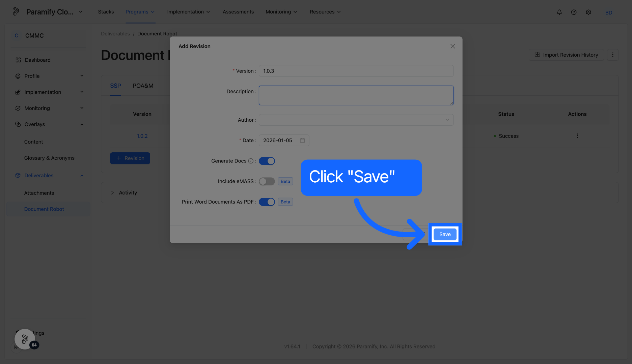Follow the Deliverables breadcrumb link
This screenshot has width=632, height=364.
[115, 34]
